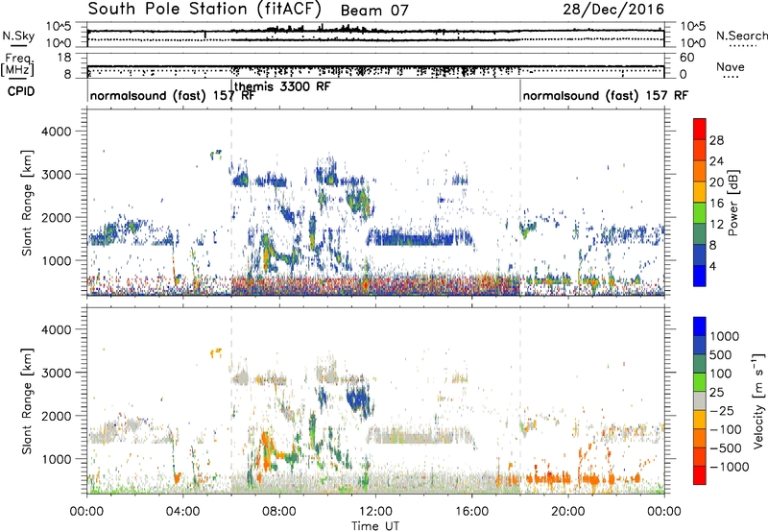The image size is (768, 532).
Task: Click dashed CPID change marker at 06:00 in power panel
Action: tap(231, 203)
